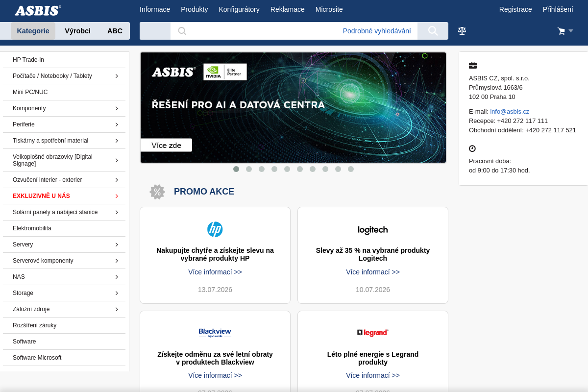Select the fifth carousel dot
This screenshot has width=588, height=392.
click(287, 169)
